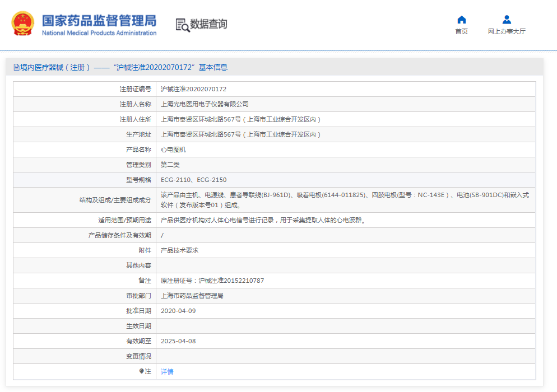Image resolution: width=557 pixels, height=392 pixels.
Task: Click the 国家药品监督管理局 site title
Action: 99,20
